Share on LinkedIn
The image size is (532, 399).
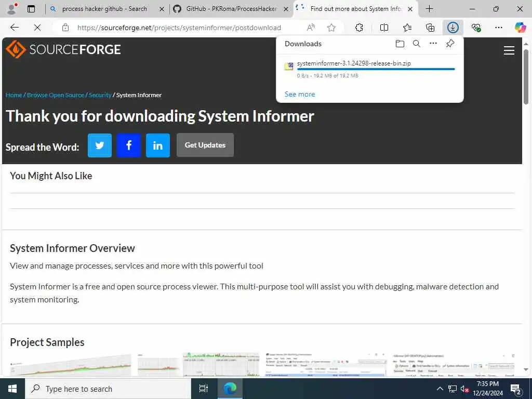tap(158, 145)
